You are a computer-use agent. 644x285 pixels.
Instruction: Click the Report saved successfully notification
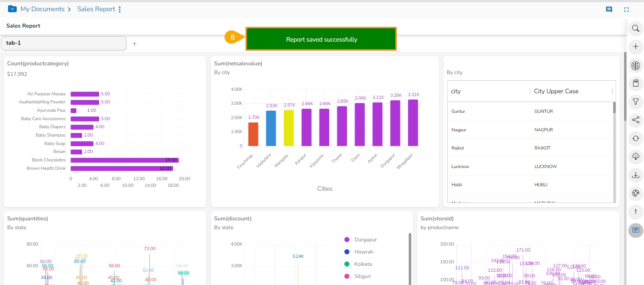(x=321, y=39)
